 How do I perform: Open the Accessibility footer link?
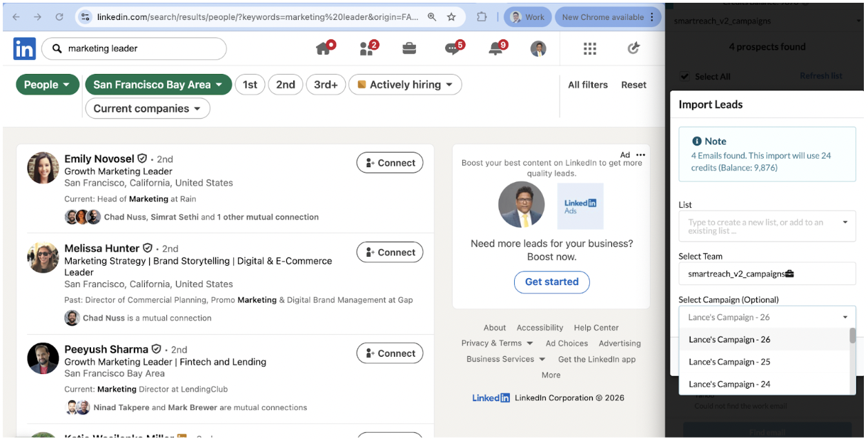point(540,328)
